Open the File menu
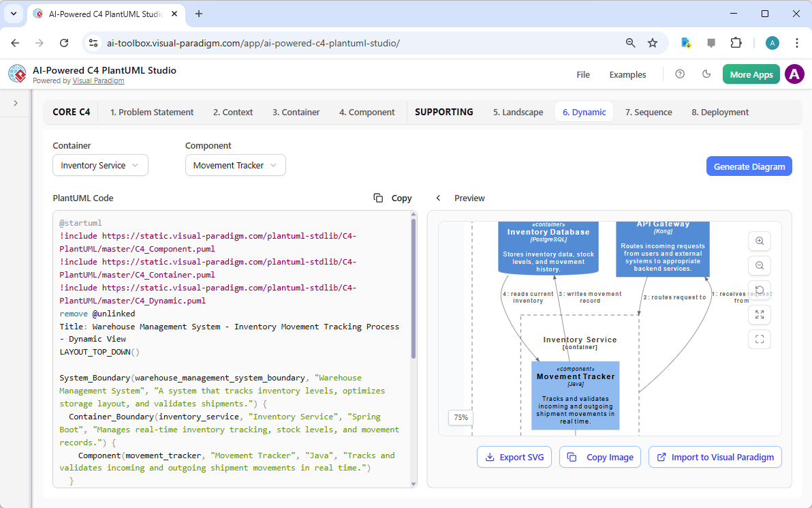The width and height of the screenshot is (812, 508). (583, 74)
